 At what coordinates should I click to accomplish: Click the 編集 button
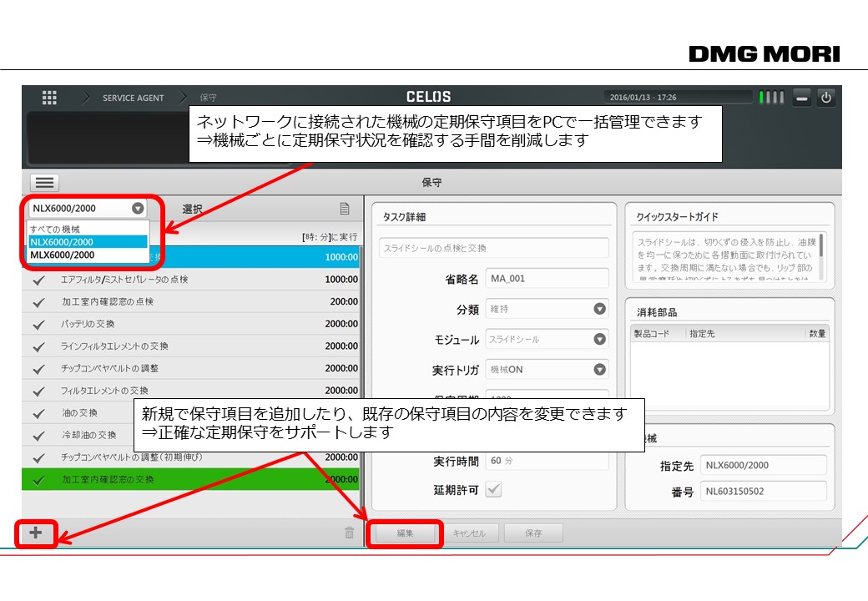(406, 533)
